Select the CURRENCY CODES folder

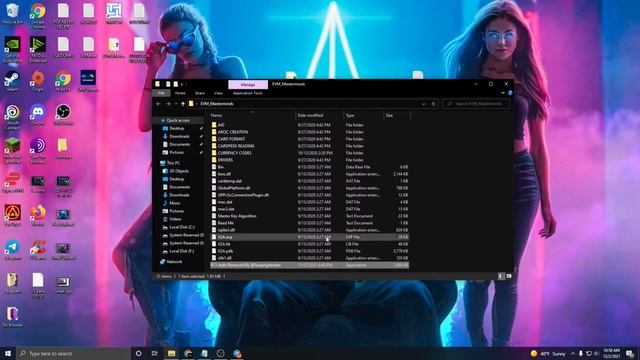[x=234, y=153]
